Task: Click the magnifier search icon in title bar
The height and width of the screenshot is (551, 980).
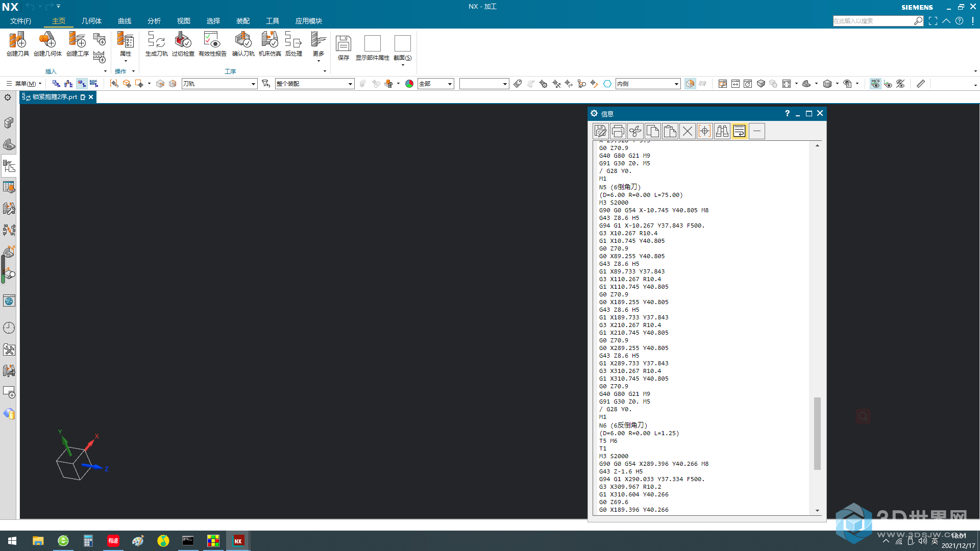Action: coord(918,21)
